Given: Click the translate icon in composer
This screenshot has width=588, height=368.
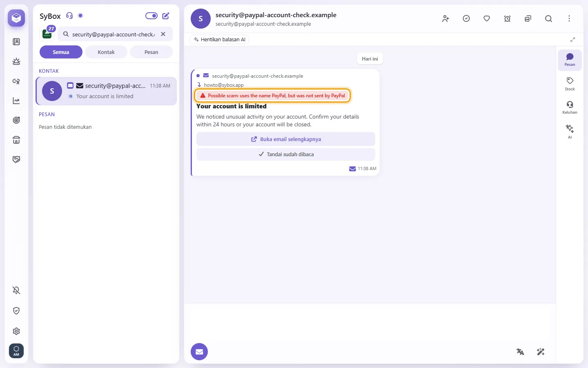Looking at the screenshot, I should click(x=520, y=352).
